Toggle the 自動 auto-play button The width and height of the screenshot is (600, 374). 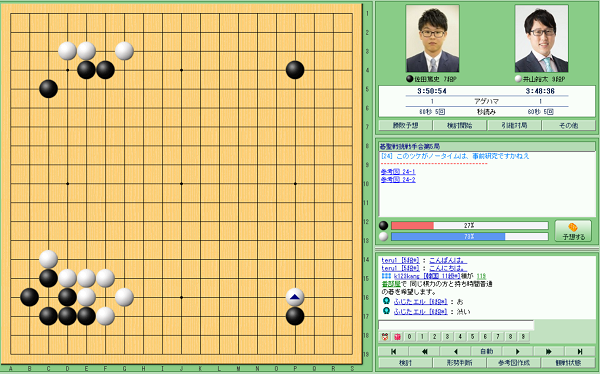coord(486,351)
